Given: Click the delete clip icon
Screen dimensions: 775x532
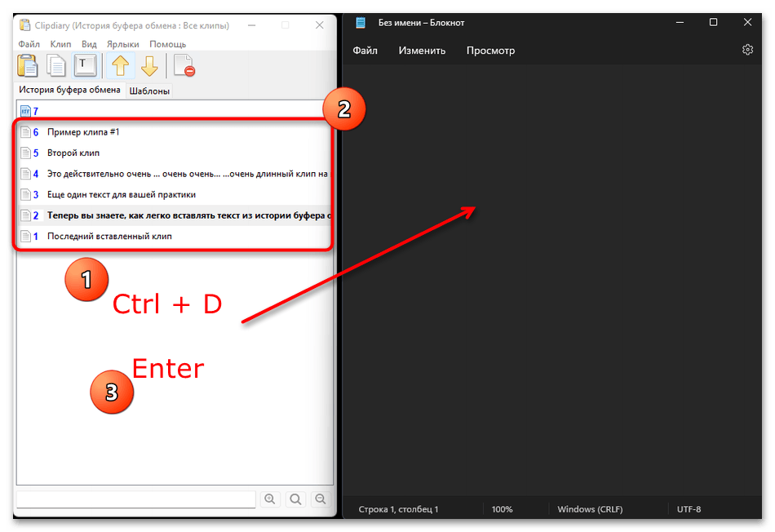Looking at the screenshot, I should [x=184, y=66].
